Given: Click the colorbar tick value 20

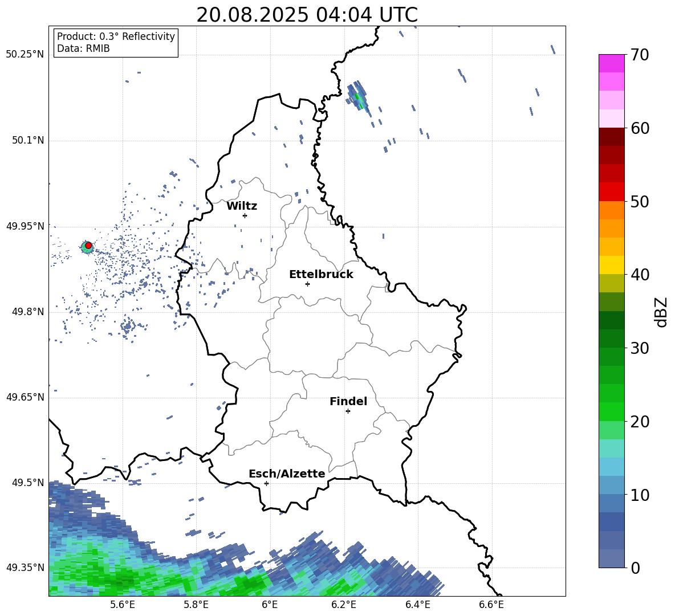Looking at the screenshot, I should 640,422.
